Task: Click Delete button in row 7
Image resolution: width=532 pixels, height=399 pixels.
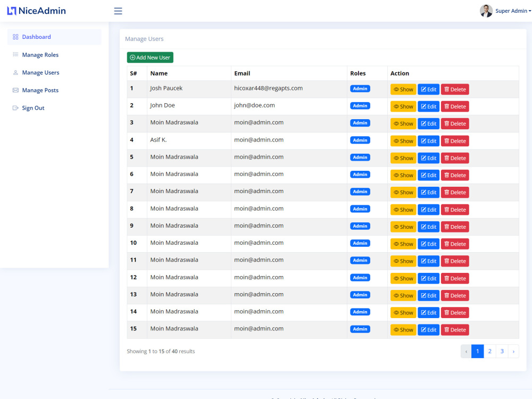Action: tap(455, 193)
